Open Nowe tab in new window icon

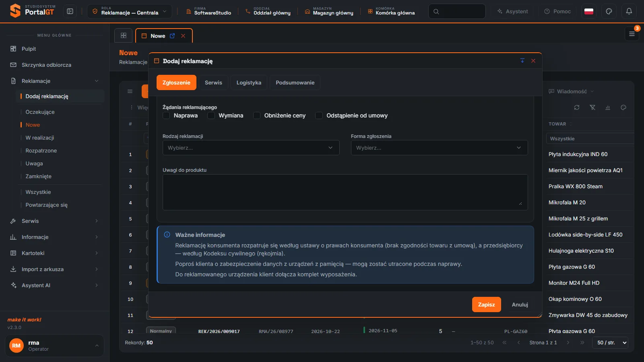(x=172, y=36)
